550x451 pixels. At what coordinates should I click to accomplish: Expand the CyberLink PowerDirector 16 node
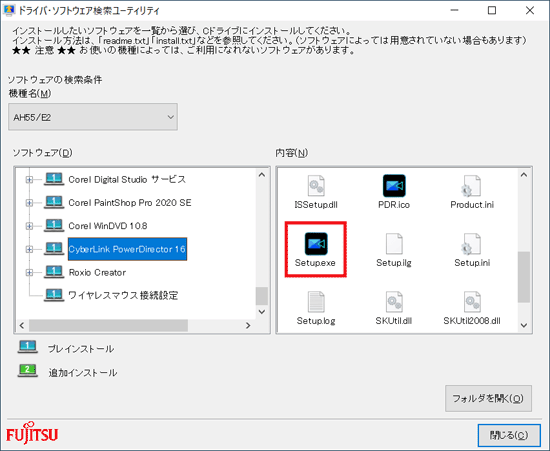(x=29, y=249)
